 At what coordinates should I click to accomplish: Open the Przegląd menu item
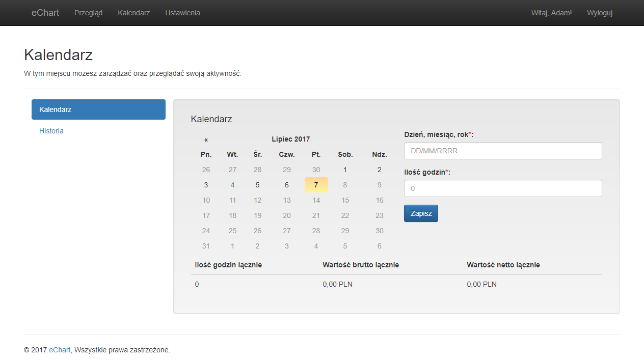point(88,13)
